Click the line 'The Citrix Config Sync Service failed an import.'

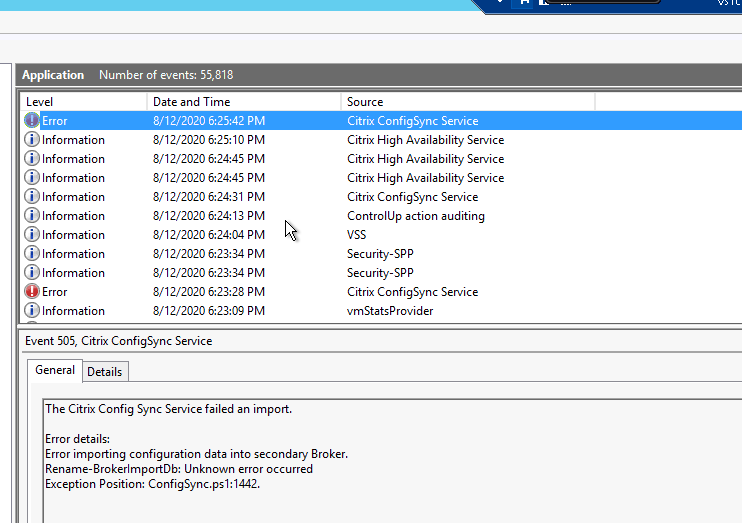[x=168, y=409]
